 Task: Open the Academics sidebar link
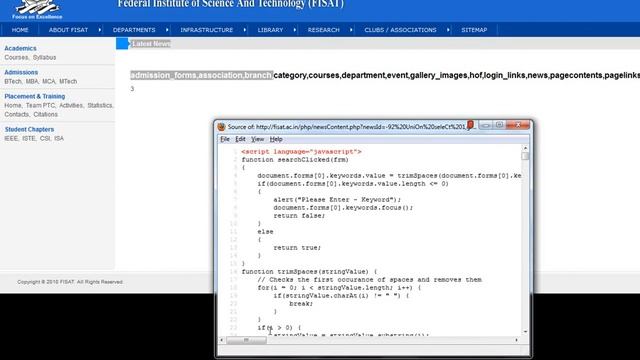click(20, 48)
